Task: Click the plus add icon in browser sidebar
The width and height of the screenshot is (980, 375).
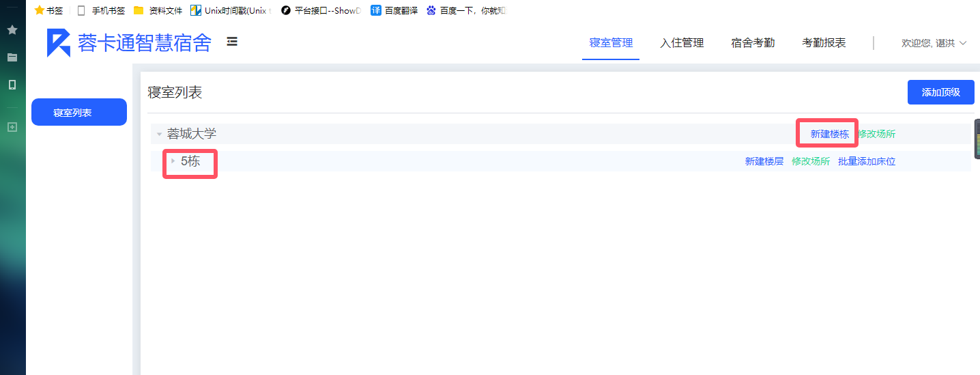Action: (12, 127)
